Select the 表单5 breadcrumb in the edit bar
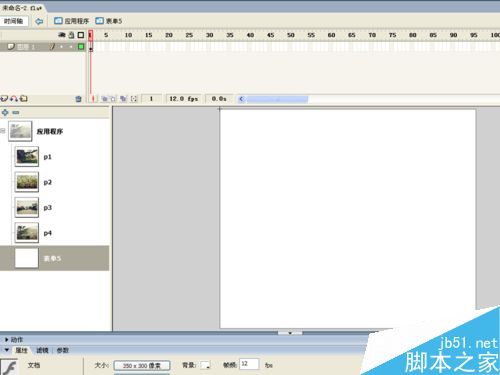The height and width of the screenshot is (375, 500). (x=109, y=21)
